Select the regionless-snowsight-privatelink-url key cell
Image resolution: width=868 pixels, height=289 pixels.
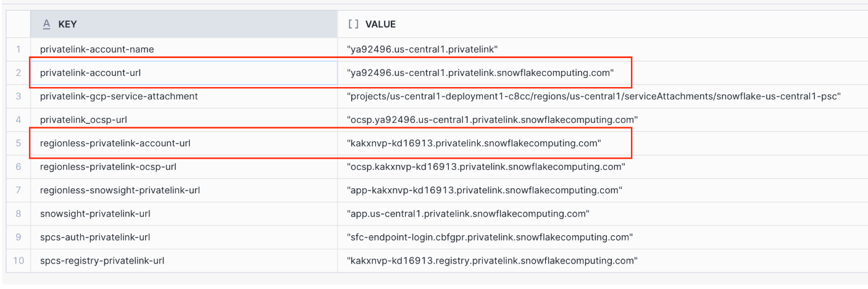coord(120,190)
